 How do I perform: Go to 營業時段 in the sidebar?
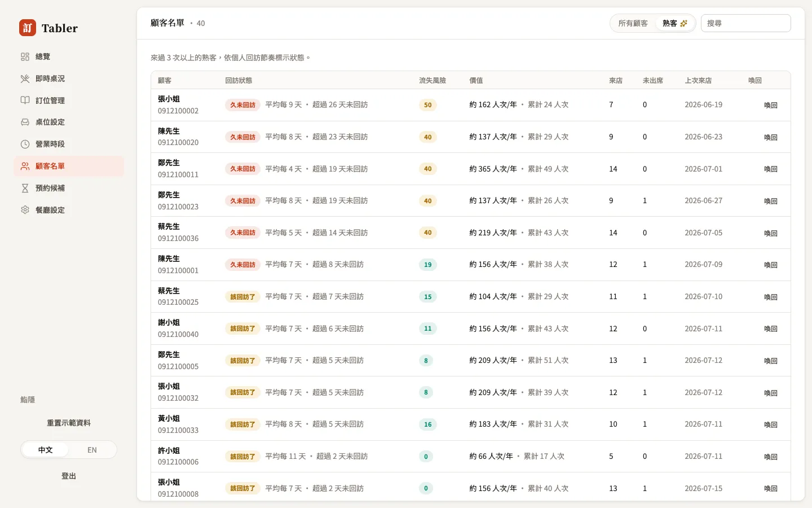69,144
